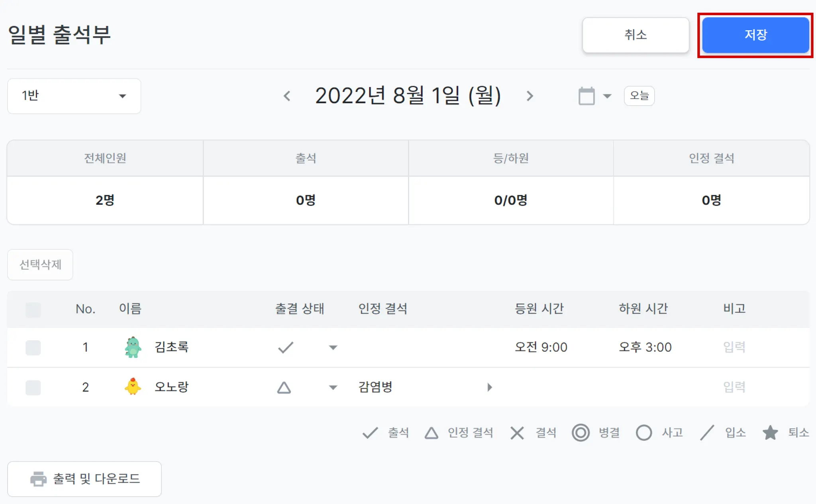Open the 1반 class dropdown
This screenshot has width=816, height=504.
74,96
